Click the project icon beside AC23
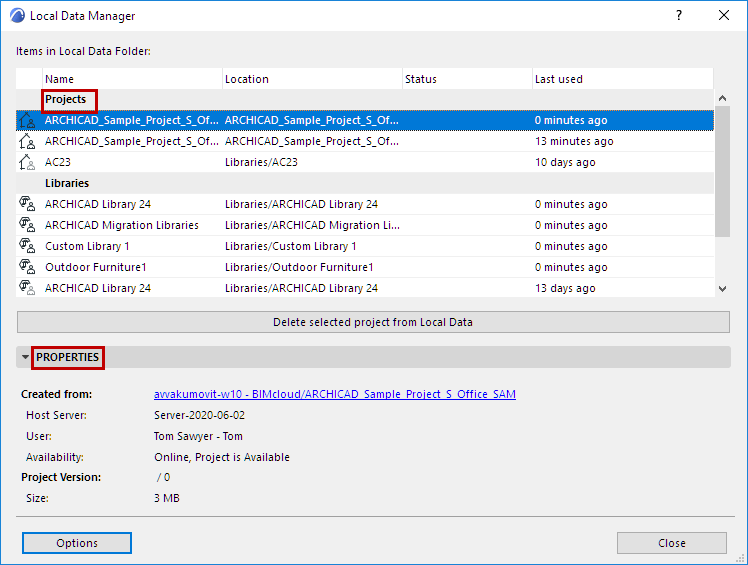This screenshot has height=565, width=748. click(x=27, y=162)
